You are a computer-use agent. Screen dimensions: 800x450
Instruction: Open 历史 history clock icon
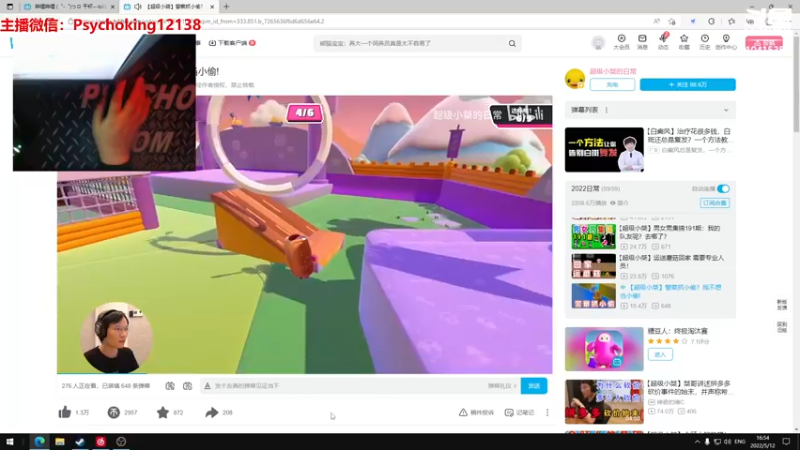pos(705,42)
